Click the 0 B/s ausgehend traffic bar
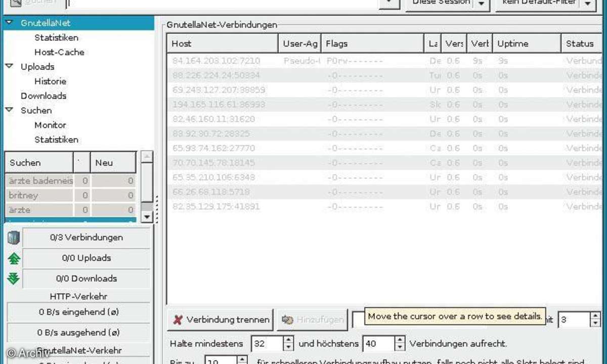607x364 pixels. click(78, 333)
